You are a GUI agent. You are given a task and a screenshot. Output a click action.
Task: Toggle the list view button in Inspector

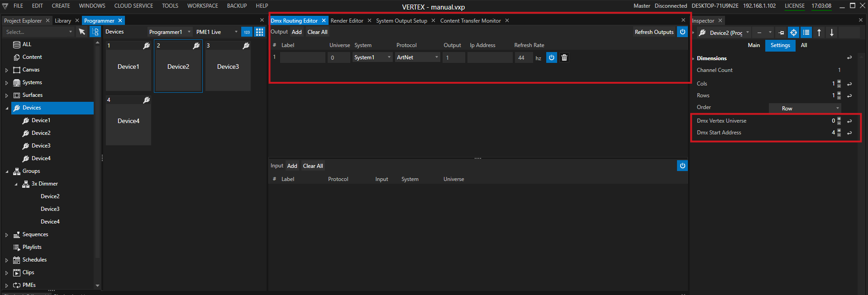[x=806, y=33]
